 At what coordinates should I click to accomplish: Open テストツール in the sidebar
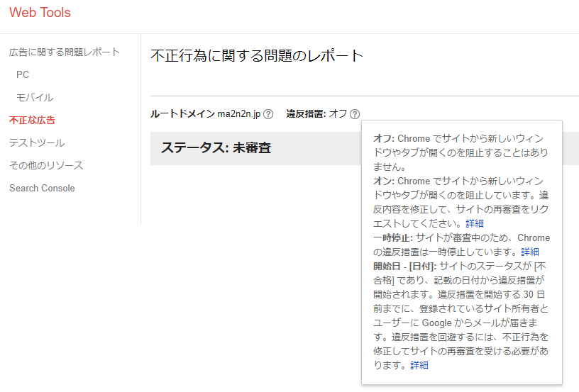coord(37,142)
